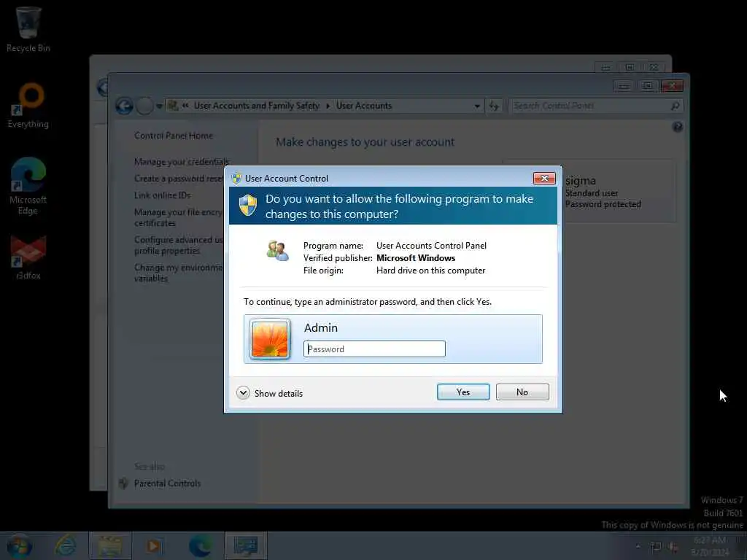Open Link online IDs link

coord(162,195)
